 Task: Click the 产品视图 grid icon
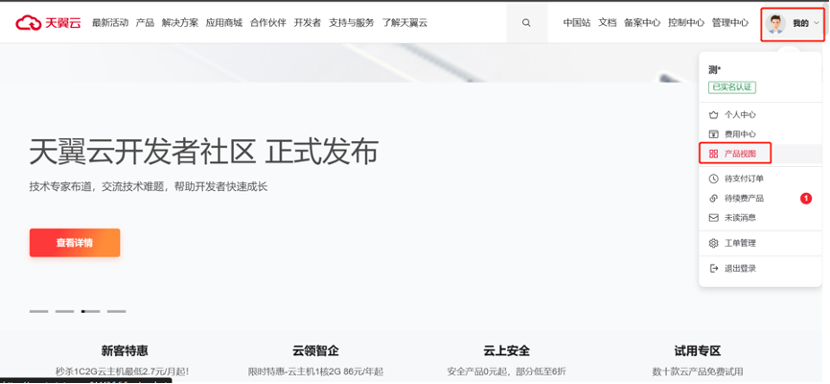point(714,154)
